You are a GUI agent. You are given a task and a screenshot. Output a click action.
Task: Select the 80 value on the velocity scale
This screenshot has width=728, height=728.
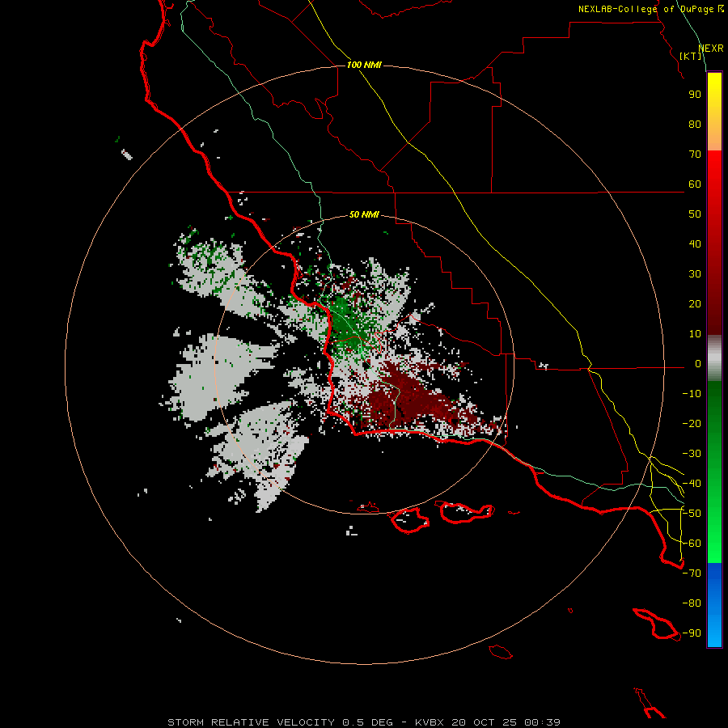click(x=695, y=124)
